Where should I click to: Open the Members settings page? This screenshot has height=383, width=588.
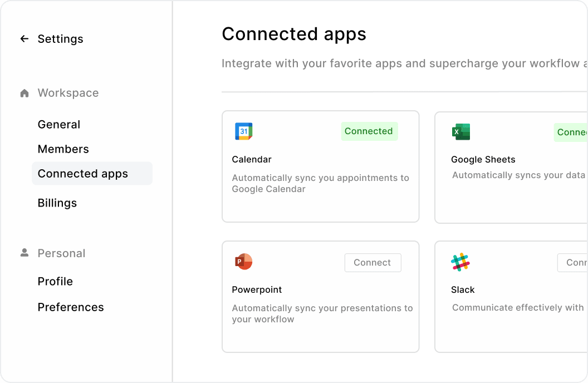(x=63, y=149)
